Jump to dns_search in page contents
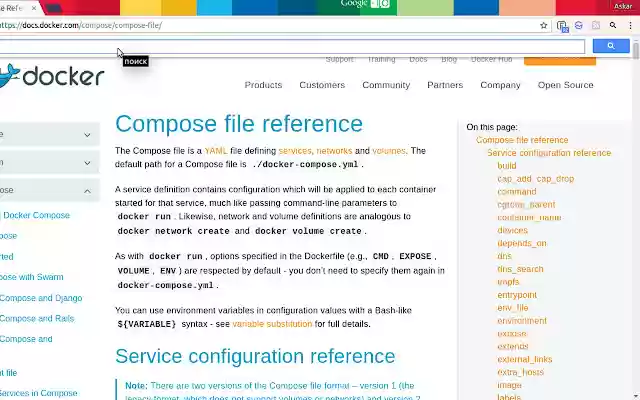640x400 pixels. 520,269
